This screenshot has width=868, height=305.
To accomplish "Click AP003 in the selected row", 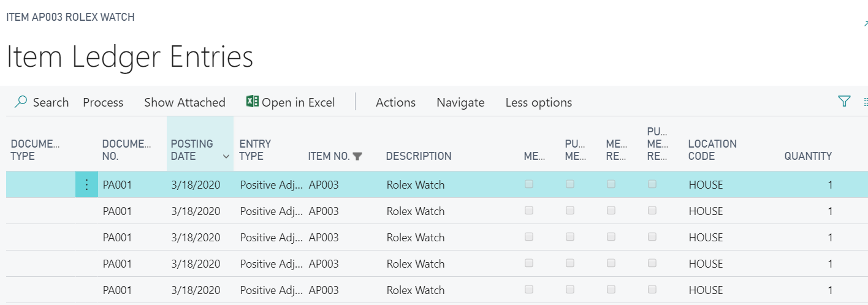I will [324, 185].
